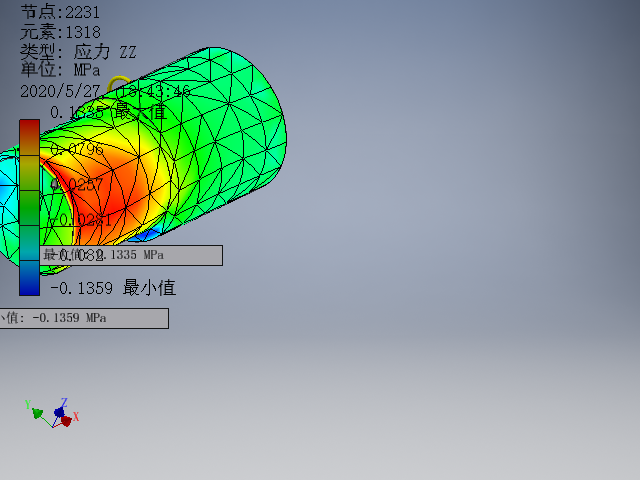
Task: Click the yellow load glyph above the cylinder
Action: coord(118,84)
